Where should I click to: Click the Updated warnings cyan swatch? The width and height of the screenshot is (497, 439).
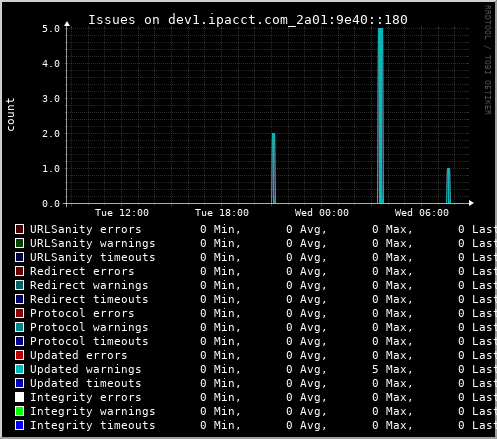(19, 369)
